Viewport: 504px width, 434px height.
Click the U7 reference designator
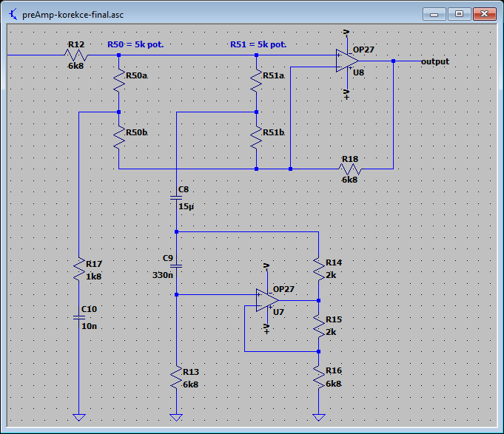pos(278,312)
